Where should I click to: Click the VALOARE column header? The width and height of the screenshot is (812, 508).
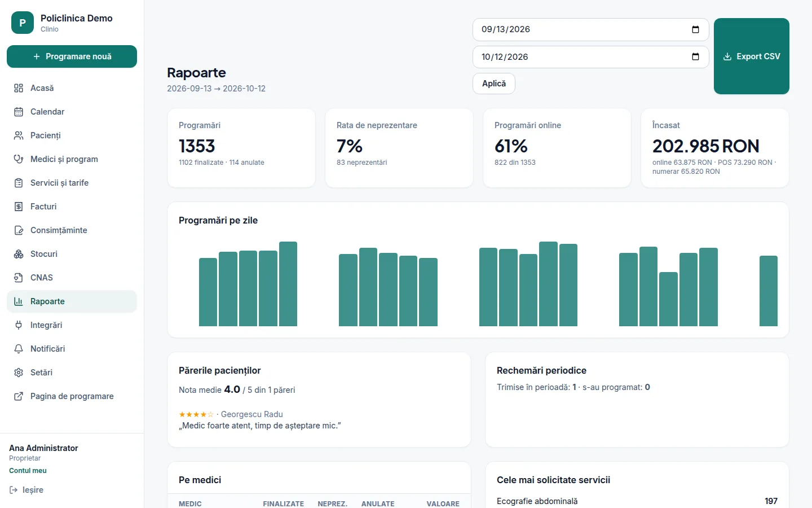pyautogui.click(x=443, y=503)
